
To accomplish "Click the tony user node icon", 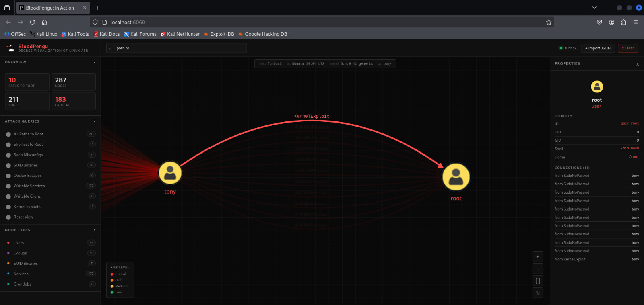I will 170,173.
